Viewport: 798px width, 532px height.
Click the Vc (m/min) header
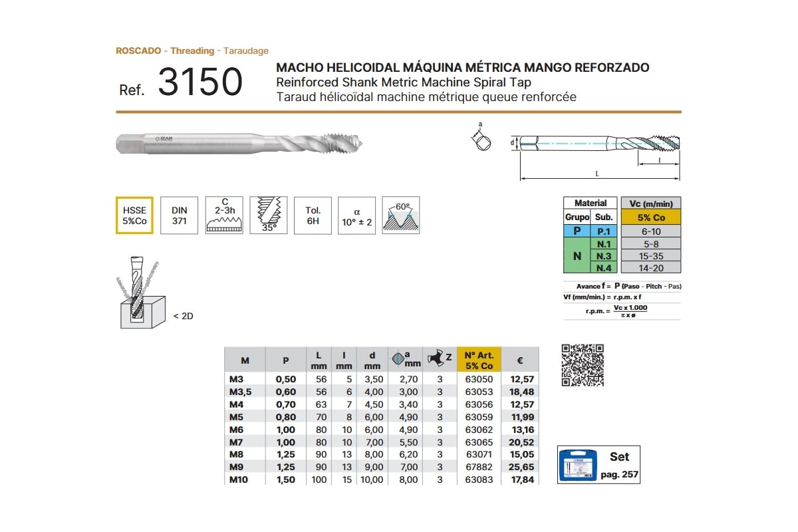point(650,203)
